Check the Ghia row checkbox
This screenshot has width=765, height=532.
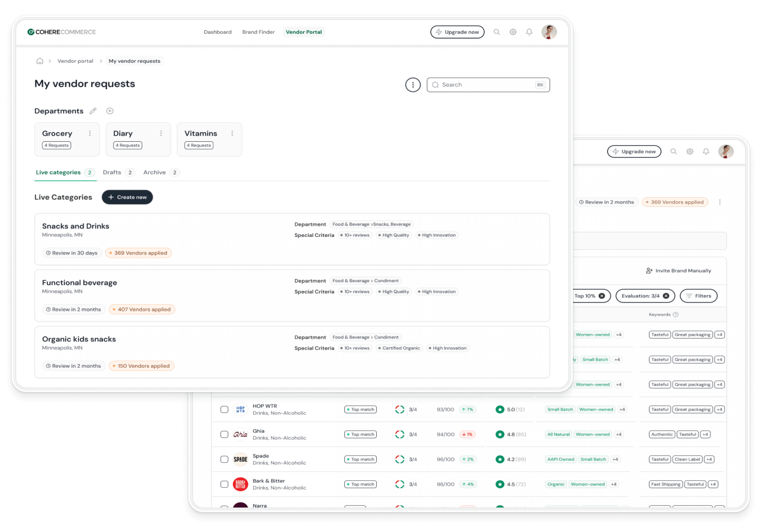pos(224,435)
